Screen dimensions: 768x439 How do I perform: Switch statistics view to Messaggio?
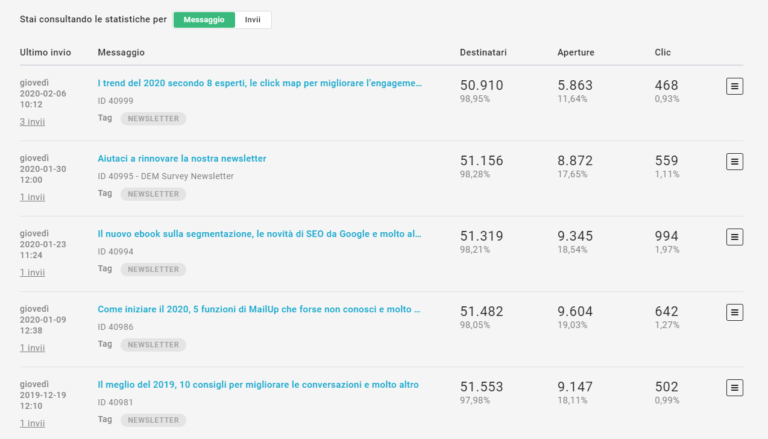pyautogui.click(x=204, y=19)
